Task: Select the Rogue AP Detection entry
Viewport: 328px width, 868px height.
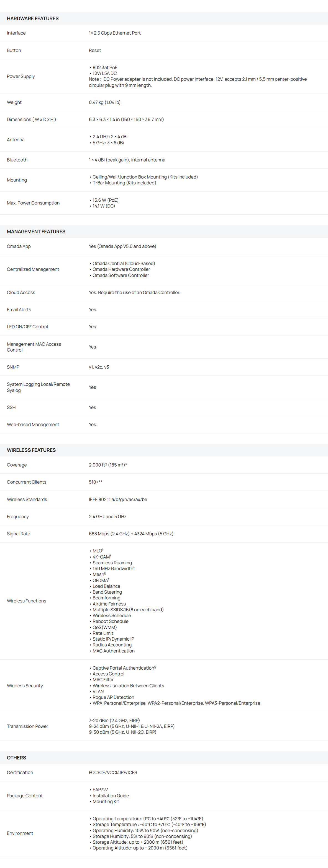Action: (x=113, y=697)
